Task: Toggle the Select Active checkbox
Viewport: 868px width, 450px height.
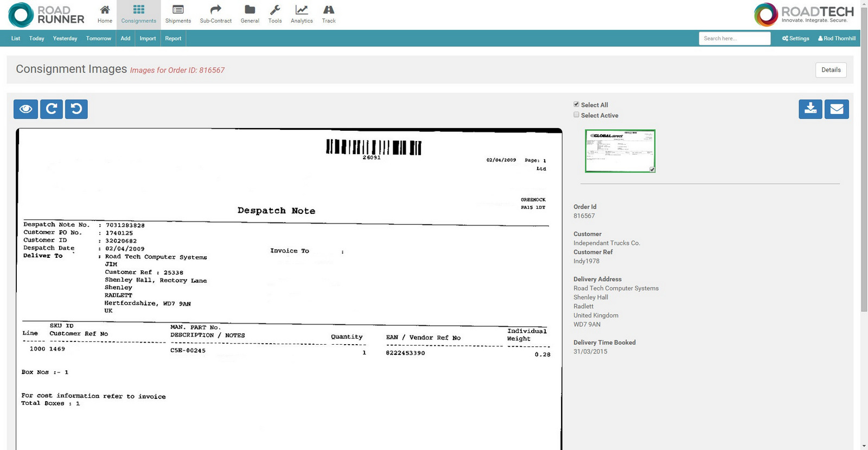Action: click(x=576, y=115)
